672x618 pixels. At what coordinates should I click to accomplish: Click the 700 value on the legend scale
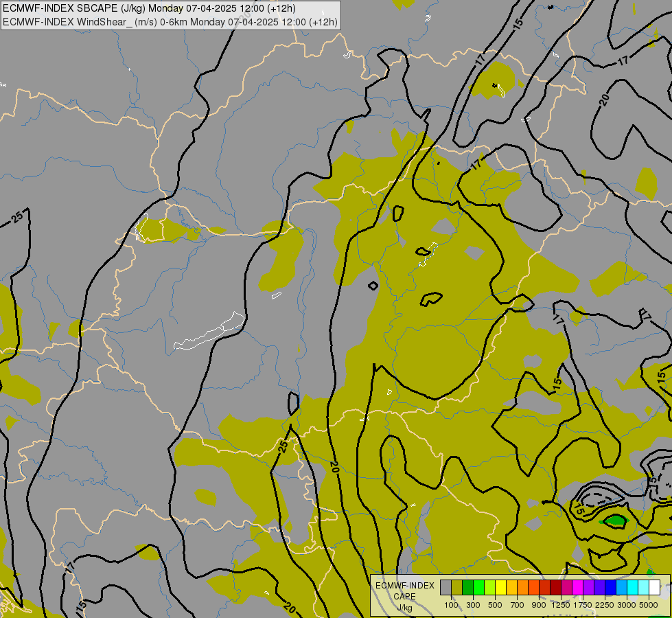coord(518,605)
